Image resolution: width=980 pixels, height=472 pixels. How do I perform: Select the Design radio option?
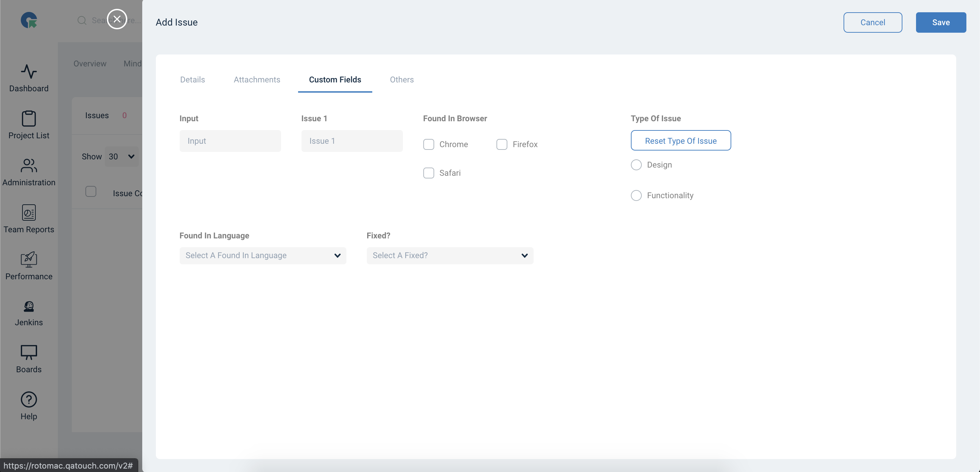coord(636,165)
